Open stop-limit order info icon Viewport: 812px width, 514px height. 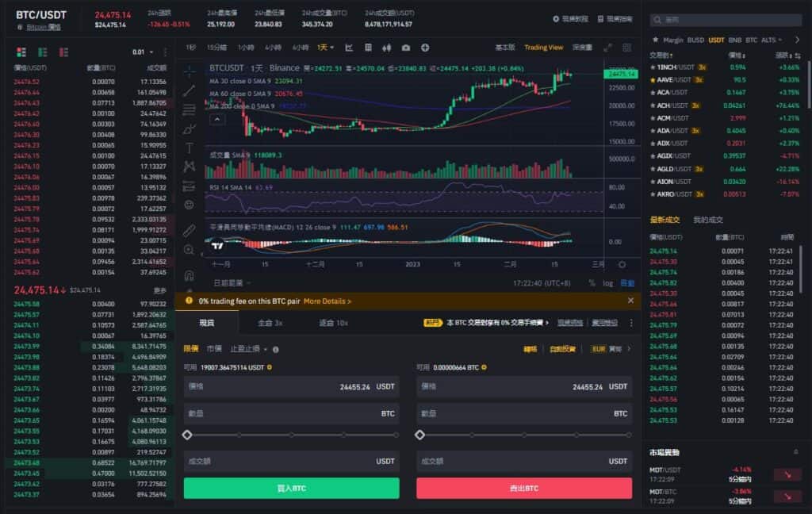[275, 350]
